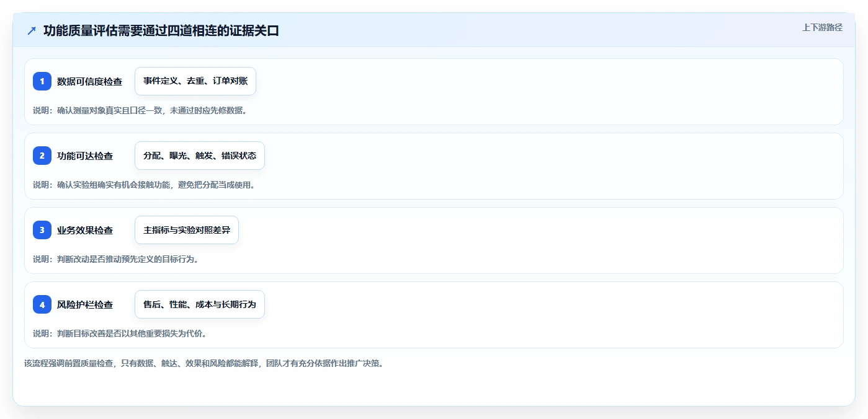Screen dimensions: 868x419
Task: Click the panel title 功能质量评估需要通过四道相连的证据关口
Action: [161, 30]
